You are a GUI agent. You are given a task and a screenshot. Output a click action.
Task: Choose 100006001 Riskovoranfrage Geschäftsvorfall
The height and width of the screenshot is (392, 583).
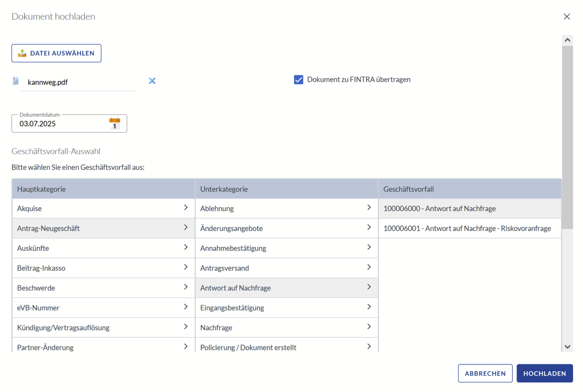click(467, 229)
